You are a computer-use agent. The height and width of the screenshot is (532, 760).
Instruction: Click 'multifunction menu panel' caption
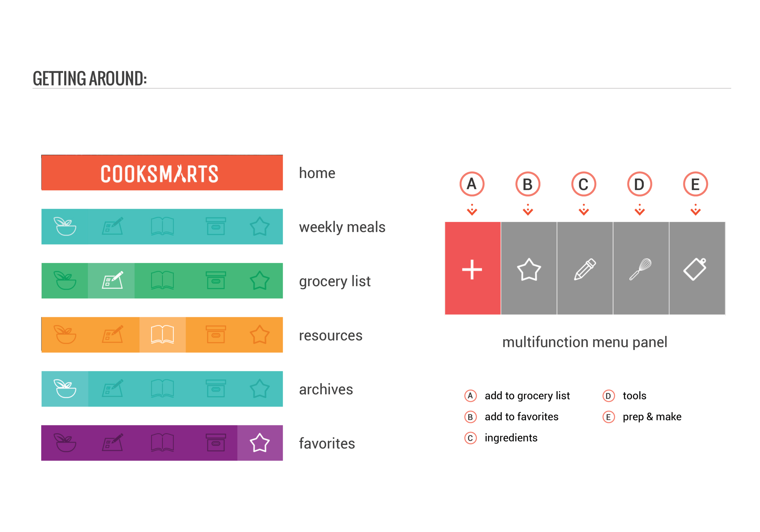point(585,343)
